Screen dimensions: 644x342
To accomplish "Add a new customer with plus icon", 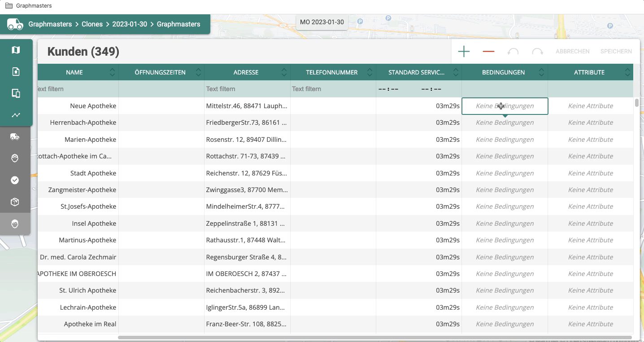I will [x=464, y=52].
